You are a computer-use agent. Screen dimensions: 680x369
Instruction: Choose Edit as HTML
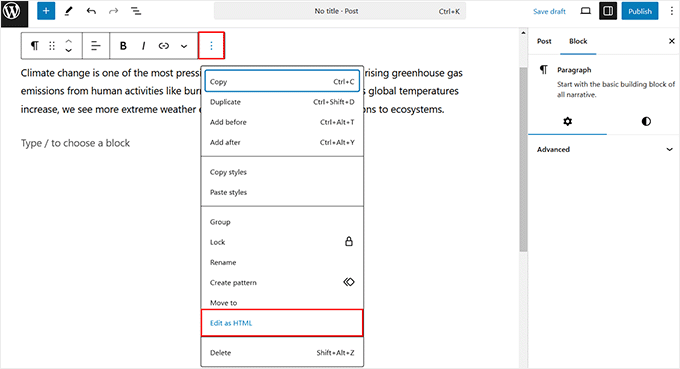(282, 323)
